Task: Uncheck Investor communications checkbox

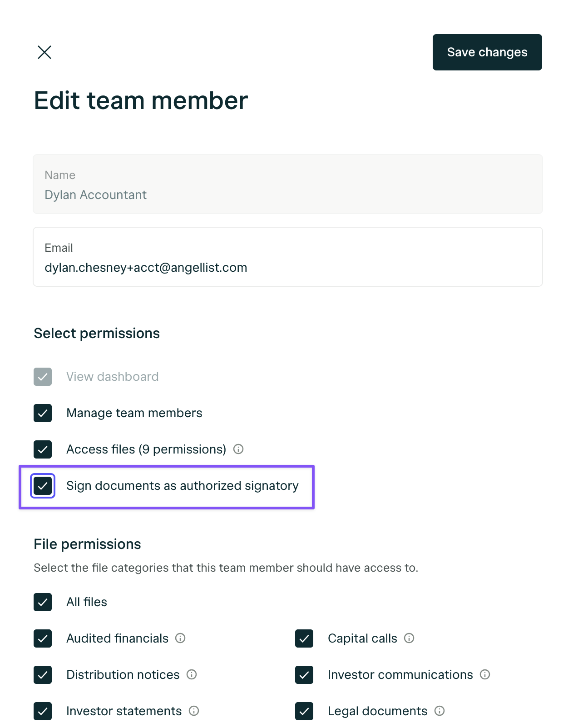Action: [x=304, y=675]
